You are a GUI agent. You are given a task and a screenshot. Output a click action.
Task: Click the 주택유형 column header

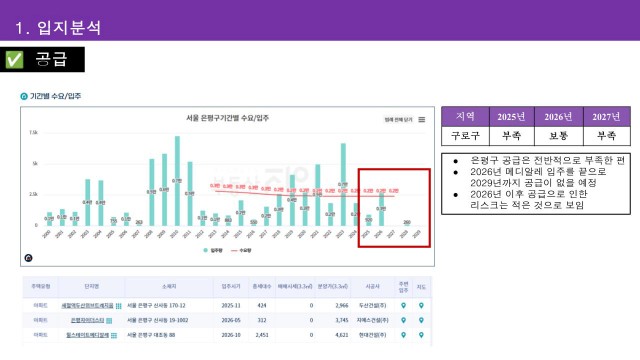pyautogui.click(x=40, y=287)
